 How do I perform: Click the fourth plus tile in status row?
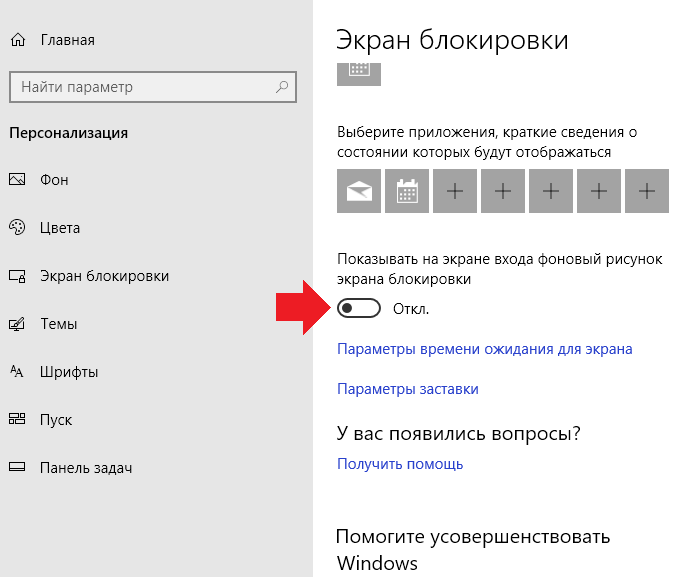coord(599,191)
